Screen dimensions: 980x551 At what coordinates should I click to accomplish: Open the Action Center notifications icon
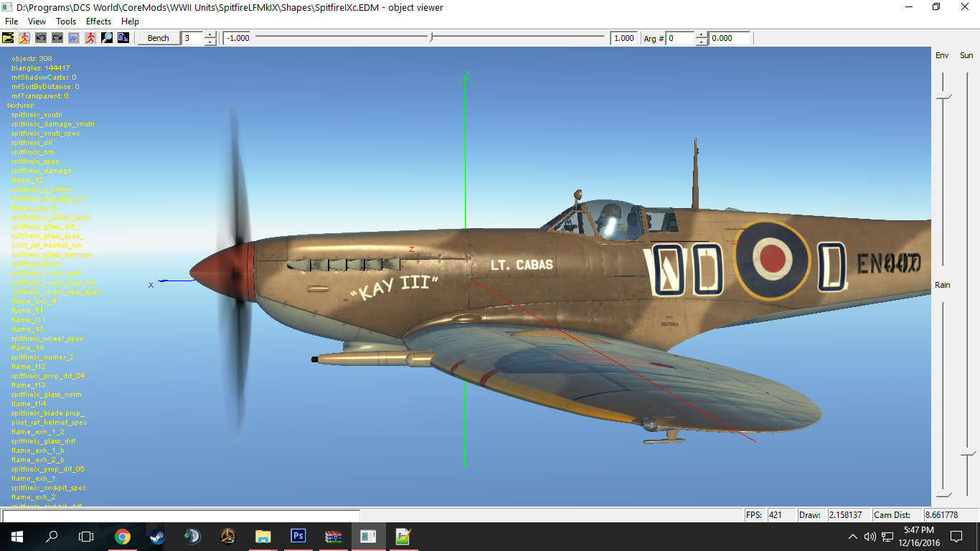point(956,537)
